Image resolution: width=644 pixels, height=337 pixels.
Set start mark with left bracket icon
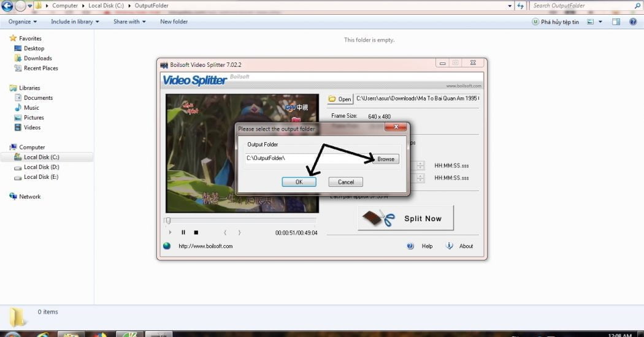click(225, 232)
